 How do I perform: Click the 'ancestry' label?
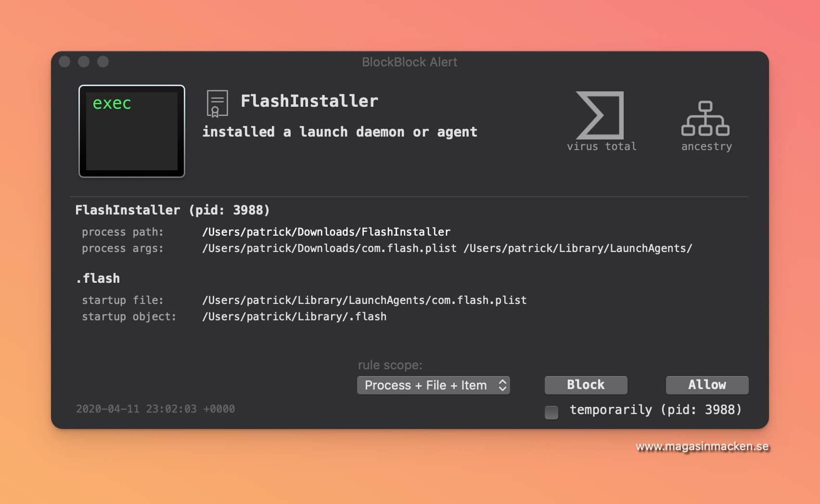coord(706,147)
